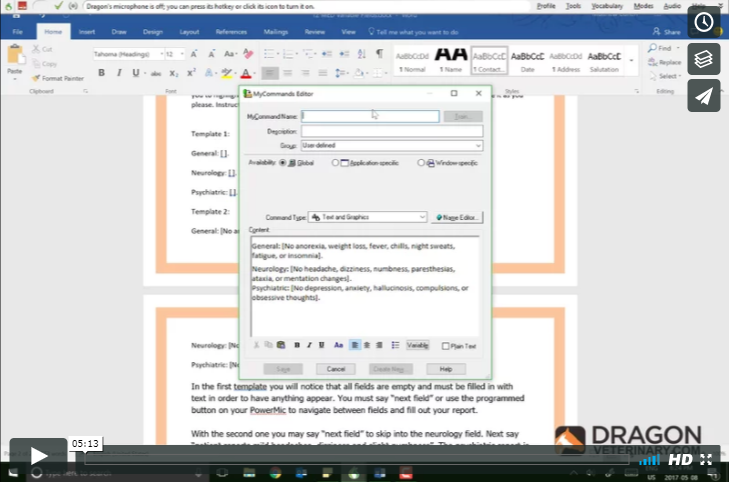729x482 pixels.
Task: Toggle Underline in Word ribbon
Action: point(136,73)
